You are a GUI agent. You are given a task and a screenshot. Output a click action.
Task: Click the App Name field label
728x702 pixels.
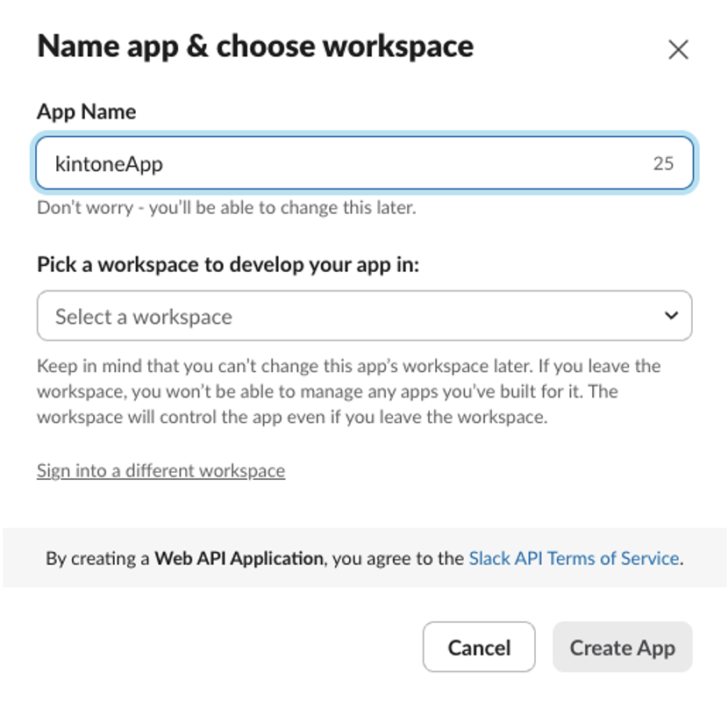[x=86, y=112]
